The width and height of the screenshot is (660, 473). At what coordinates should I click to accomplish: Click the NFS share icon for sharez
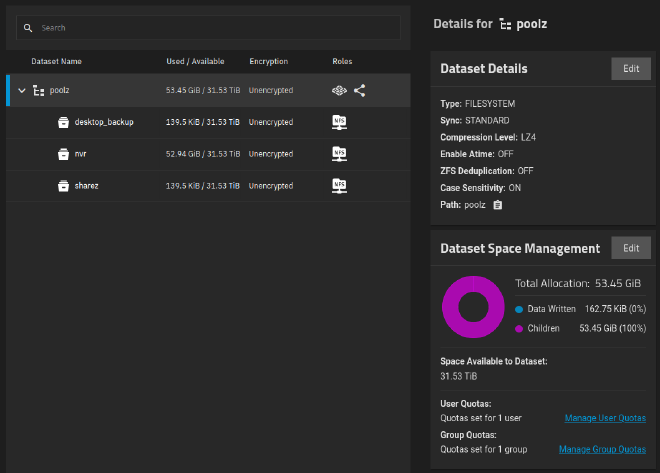pyautogui.click(x=339, y=186)
